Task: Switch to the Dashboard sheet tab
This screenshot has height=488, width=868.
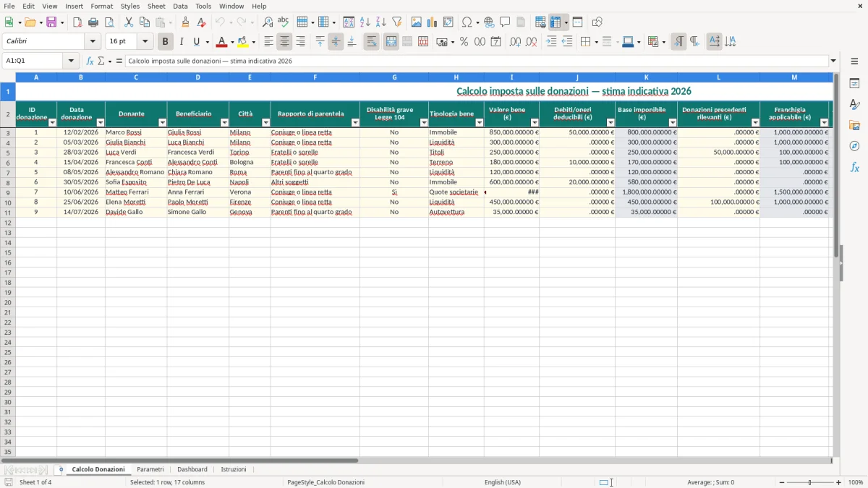Action: [x=192, y=470]
